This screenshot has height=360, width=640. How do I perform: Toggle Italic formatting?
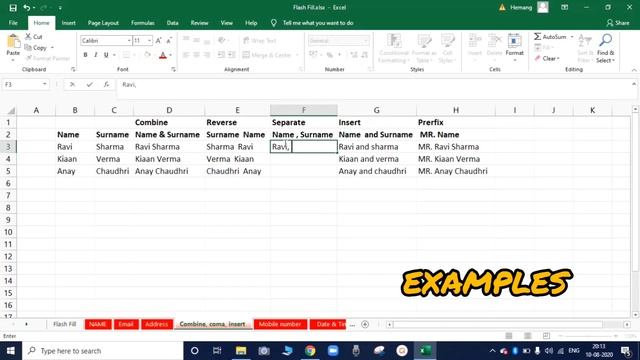96,55
